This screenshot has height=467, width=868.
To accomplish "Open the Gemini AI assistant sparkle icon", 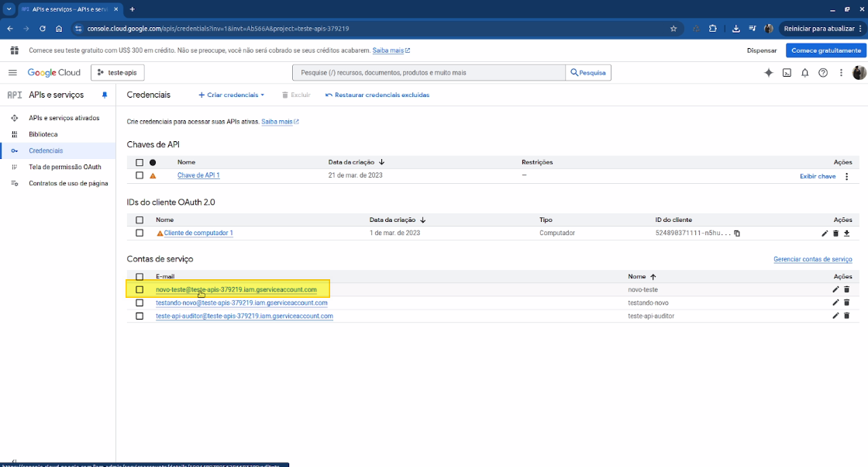I will [768, 73].
